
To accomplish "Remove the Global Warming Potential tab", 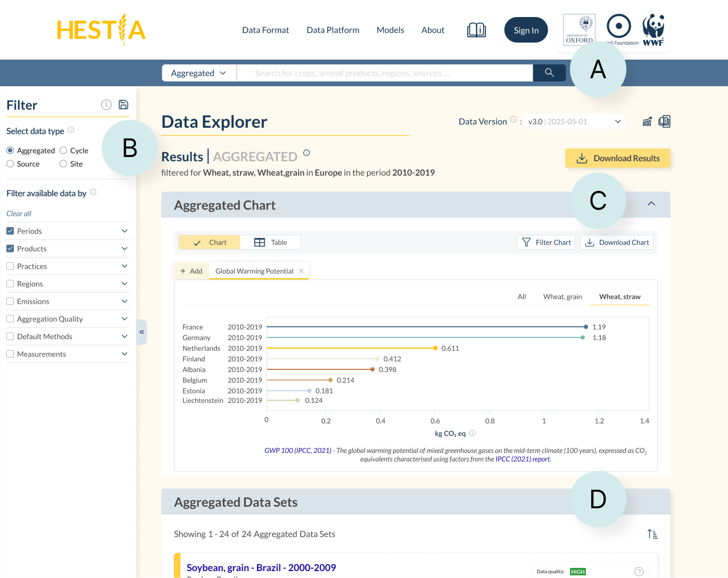I will (x=301, y=271).
